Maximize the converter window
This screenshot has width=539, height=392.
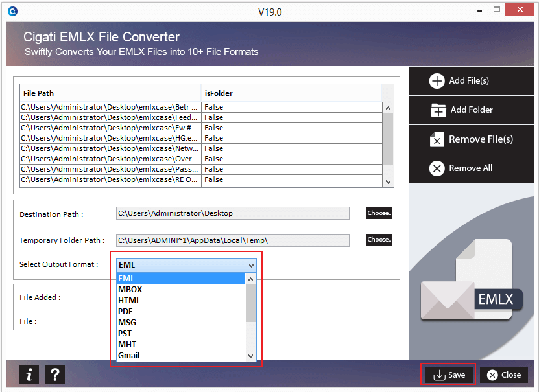pos(497,10)
